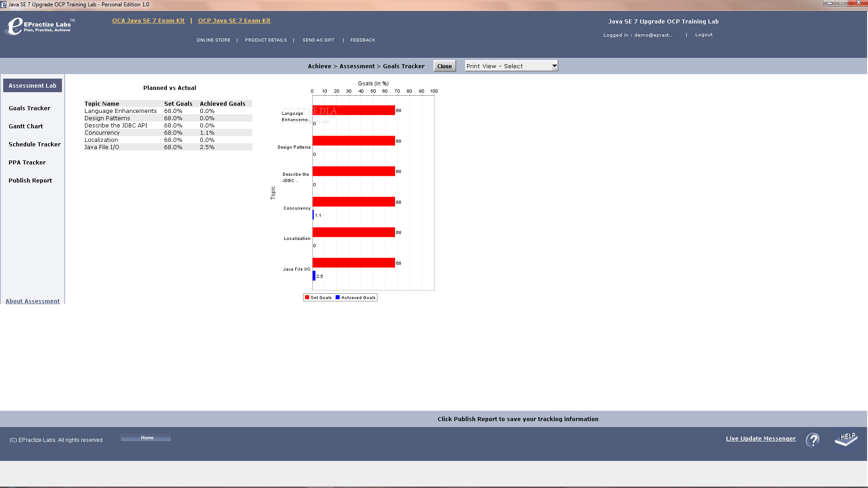This screenshot has width=868, height=488.
Task: Select the Localization table row
Action: point(168,140)
